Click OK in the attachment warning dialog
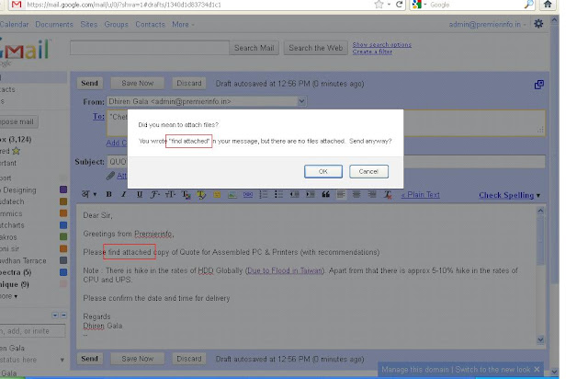 (322, 171)
